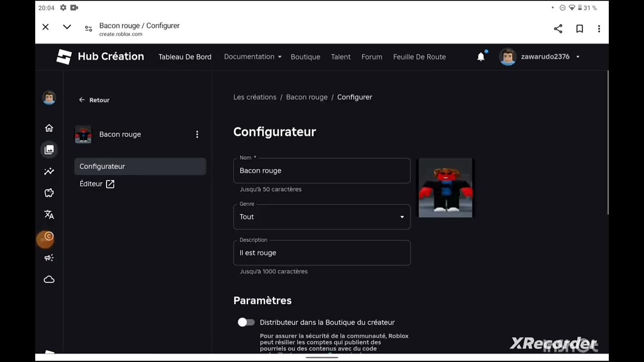This screenshot has width=644, height=362.
Task: Open Bacon rouge three-dot options
Action: coord(197,134)
